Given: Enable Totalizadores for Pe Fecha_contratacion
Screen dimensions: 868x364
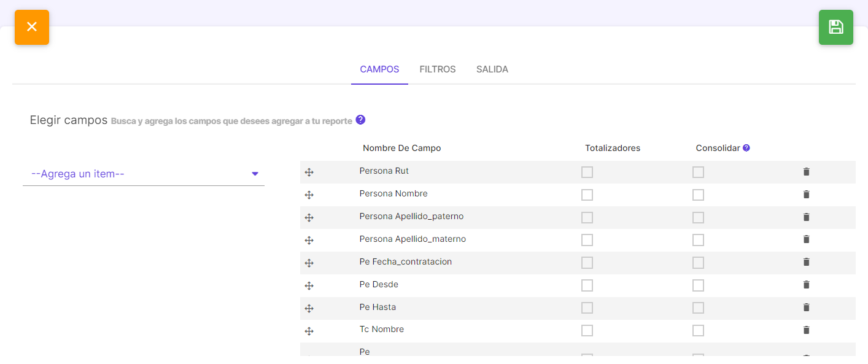Looking at the screenshot, I should click(587, 263).
